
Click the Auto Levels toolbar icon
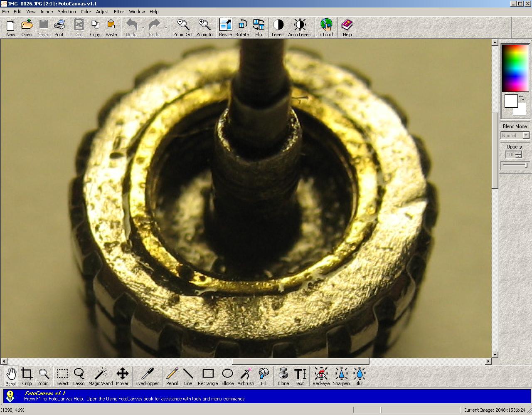pos(300,28)
